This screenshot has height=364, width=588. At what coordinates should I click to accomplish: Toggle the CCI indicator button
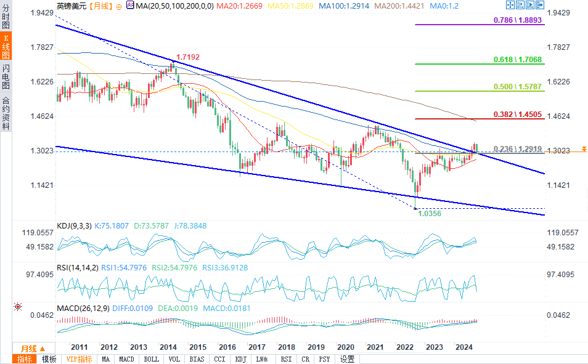point(219,359)
